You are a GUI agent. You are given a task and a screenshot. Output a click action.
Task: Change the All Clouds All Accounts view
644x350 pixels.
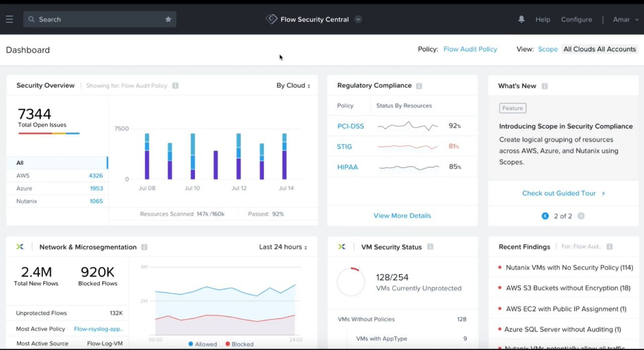tap(600, 49)
